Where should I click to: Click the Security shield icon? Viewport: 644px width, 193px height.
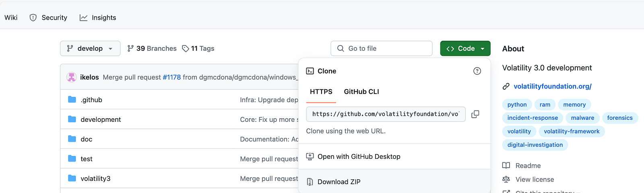click(x=33, y=18)
